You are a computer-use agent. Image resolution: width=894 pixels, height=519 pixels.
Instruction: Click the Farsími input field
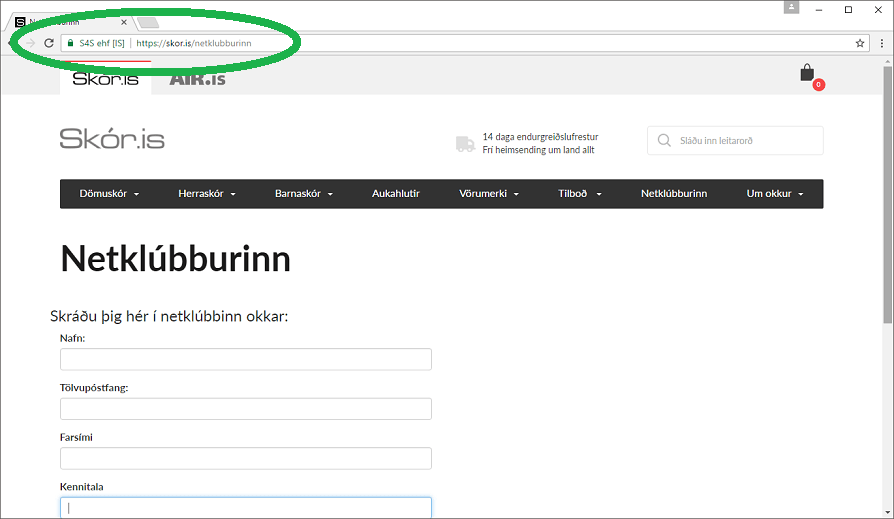(246, 459)
